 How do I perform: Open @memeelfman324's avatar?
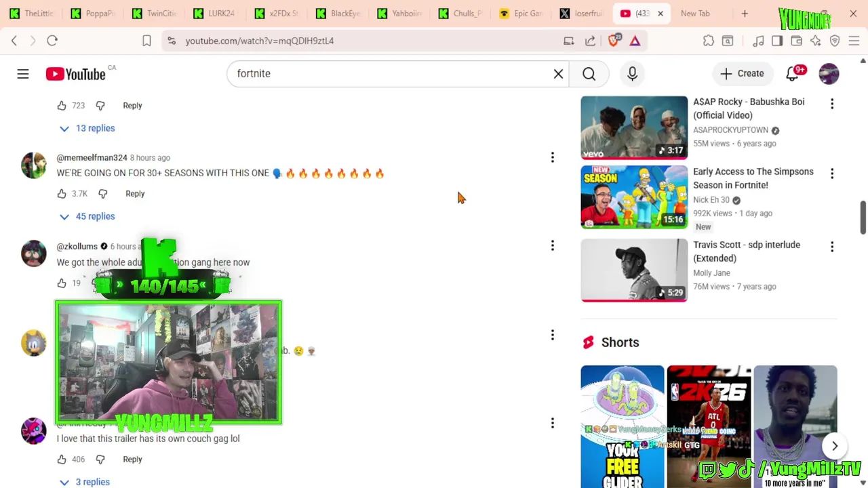tap(34, 165)
